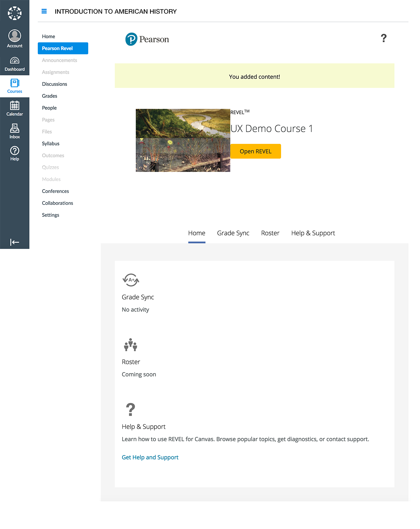Select Home in the course menu
This screenshot has height=529, width=420.
click(48, 36)
